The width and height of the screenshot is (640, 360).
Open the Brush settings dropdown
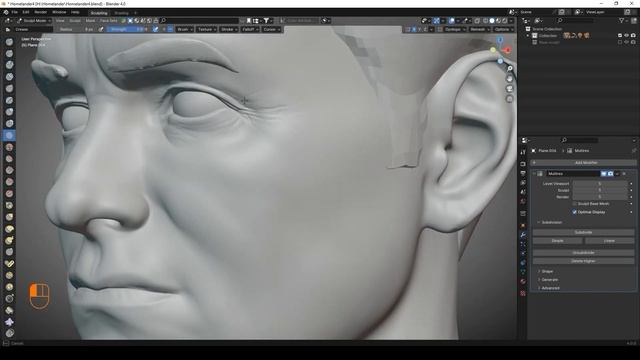click(x=185, y=29)
